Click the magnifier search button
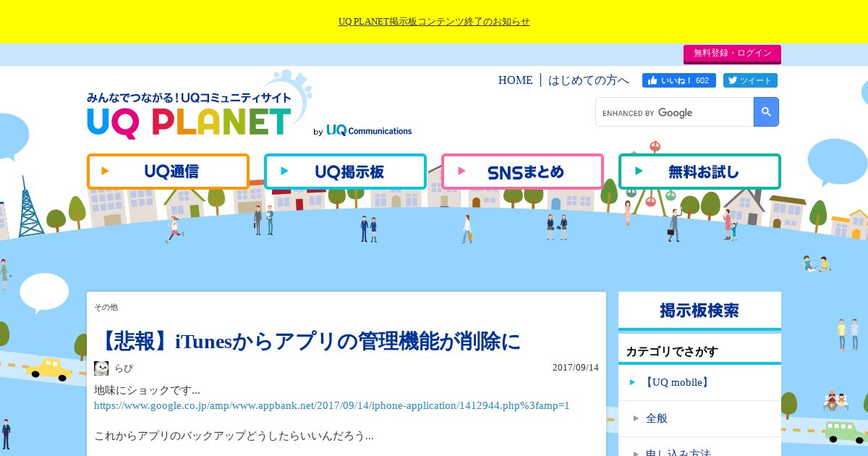This screenshot has width=868, height=456. [766, 112]
